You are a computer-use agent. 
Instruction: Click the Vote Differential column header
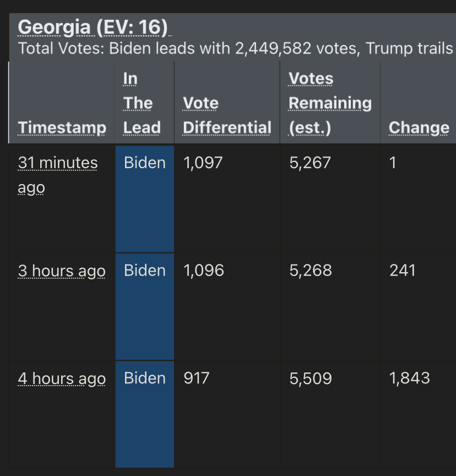pyautogui.click(x=227, y=116)
